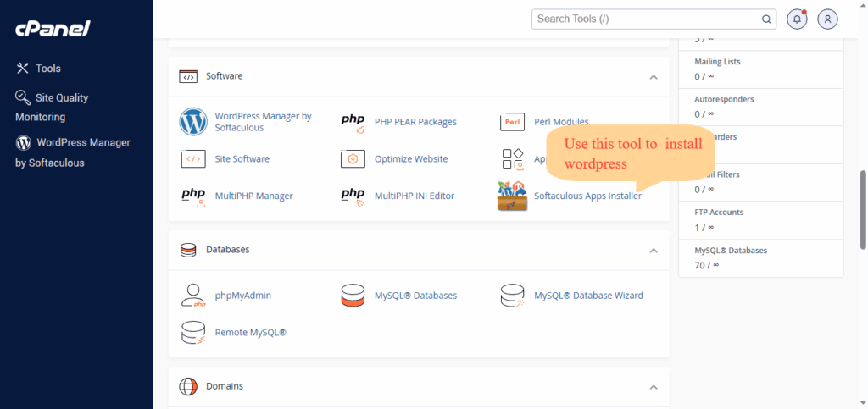The image size is (868, 409).
Task: Click the Perl Modules icon
Action: (512, 122)
